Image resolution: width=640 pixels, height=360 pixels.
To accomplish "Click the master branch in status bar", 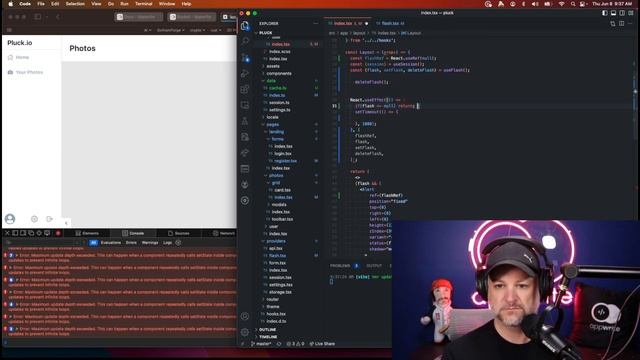I will click(x=261, y=344).
